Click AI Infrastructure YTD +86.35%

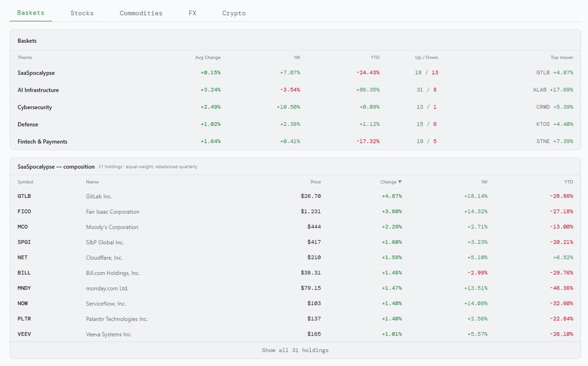368,90
